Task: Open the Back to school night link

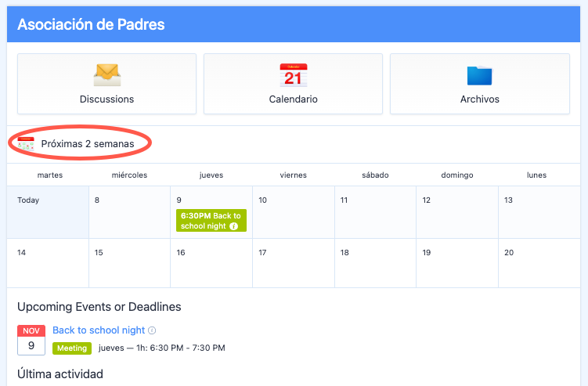Action: (x=99, y=330)
